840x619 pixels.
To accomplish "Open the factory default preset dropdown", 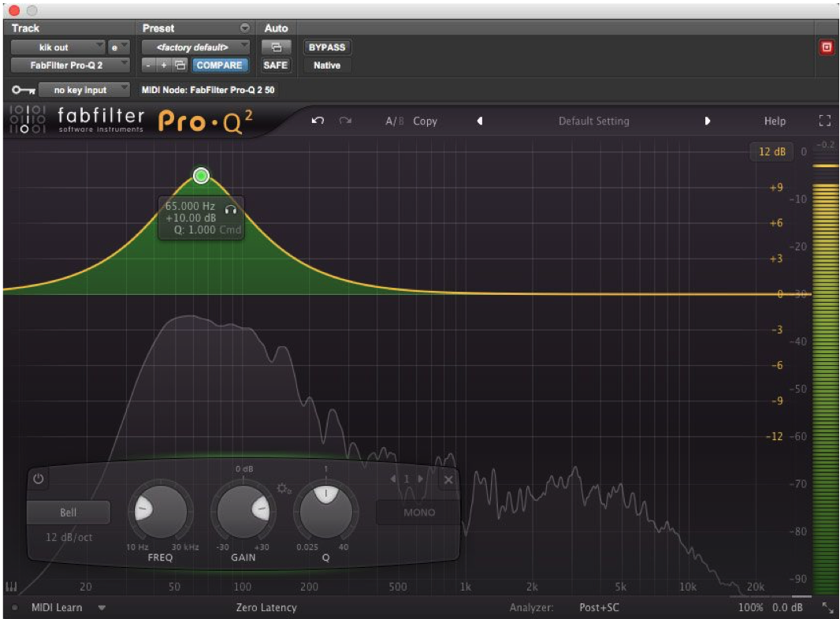I will pyautogui.click(x=195, y=47).
